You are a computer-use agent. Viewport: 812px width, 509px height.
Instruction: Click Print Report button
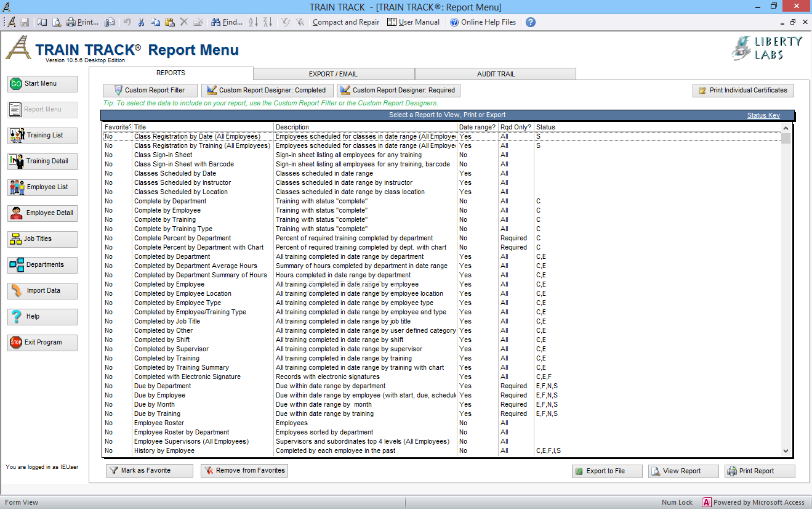(x=760, y=471)
